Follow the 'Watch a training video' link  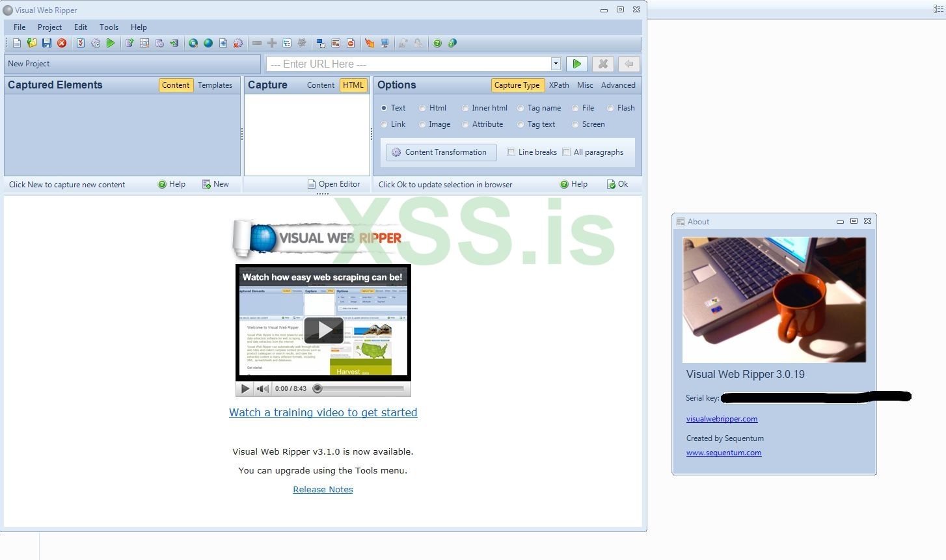coord(323,412)
